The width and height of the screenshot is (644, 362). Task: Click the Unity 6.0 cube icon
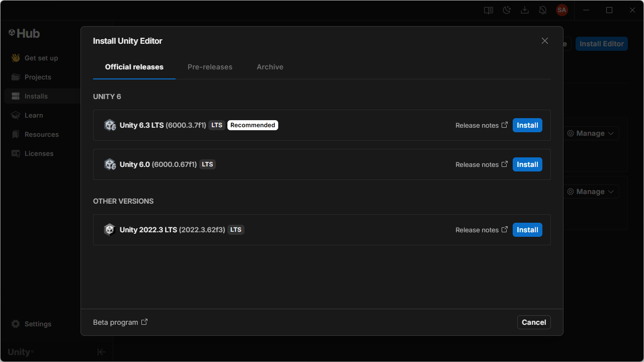(110, 164)
